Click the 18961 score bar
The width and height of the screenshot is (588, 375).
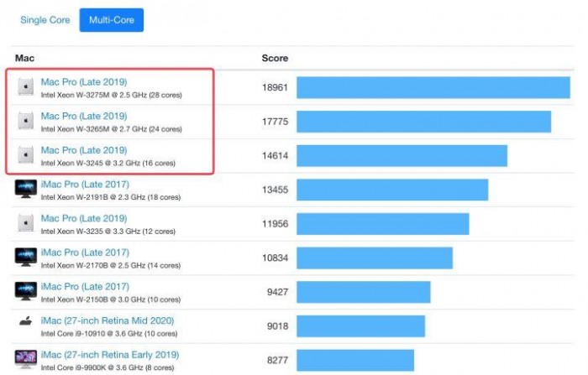pyautogui.click(x=433, y=87)
